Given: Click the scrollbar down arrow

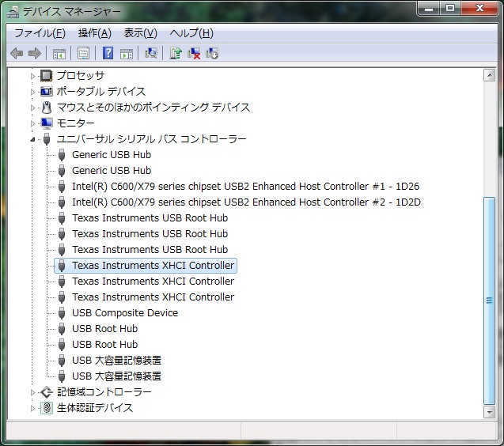Looking at the screenshot, I should tap(489, 412).
